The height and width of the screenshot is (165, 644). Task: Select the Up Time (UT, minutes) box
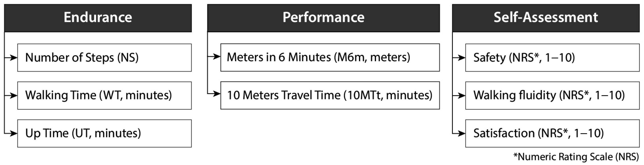click(105, 134)
